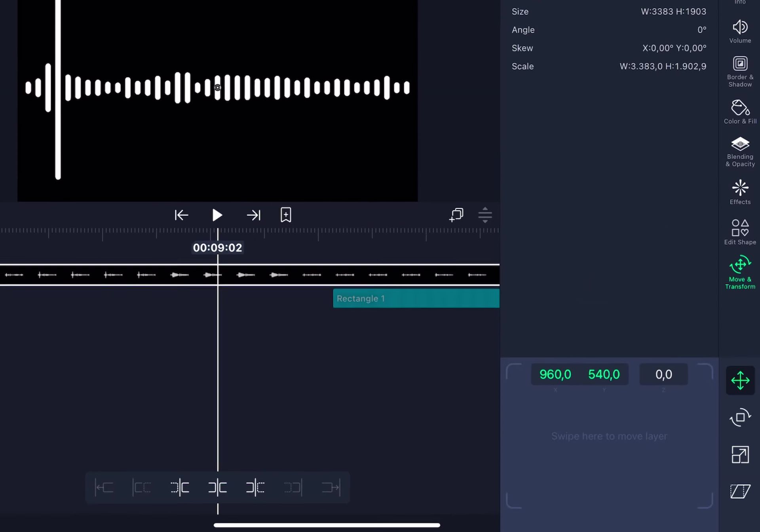This screenshot has width=760, height=532.
Task: Tap the swipe-to-move layer pad
Action: click(609, 436)
